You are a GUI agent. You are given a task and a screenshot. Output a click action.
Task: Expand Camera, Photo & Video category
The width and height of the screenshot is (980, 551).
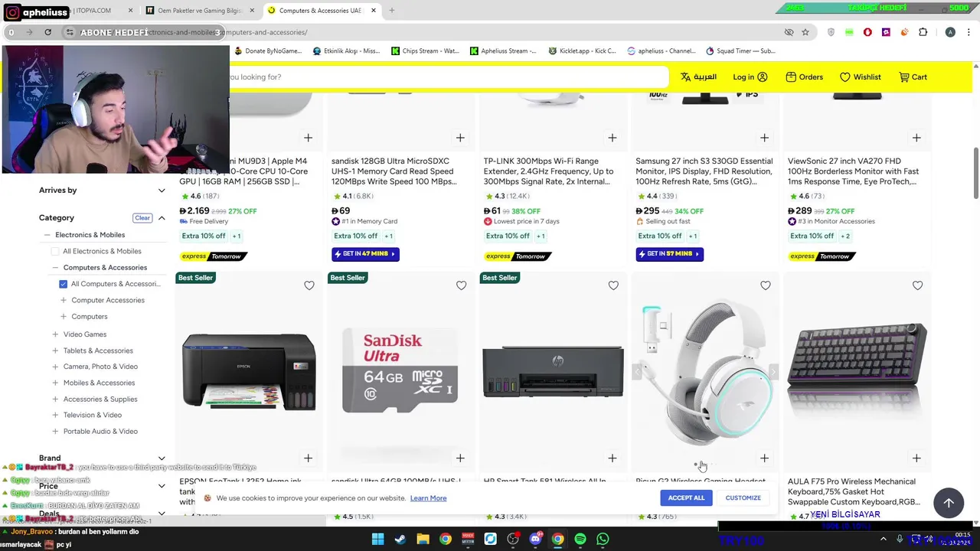click(x=55, y=367)
